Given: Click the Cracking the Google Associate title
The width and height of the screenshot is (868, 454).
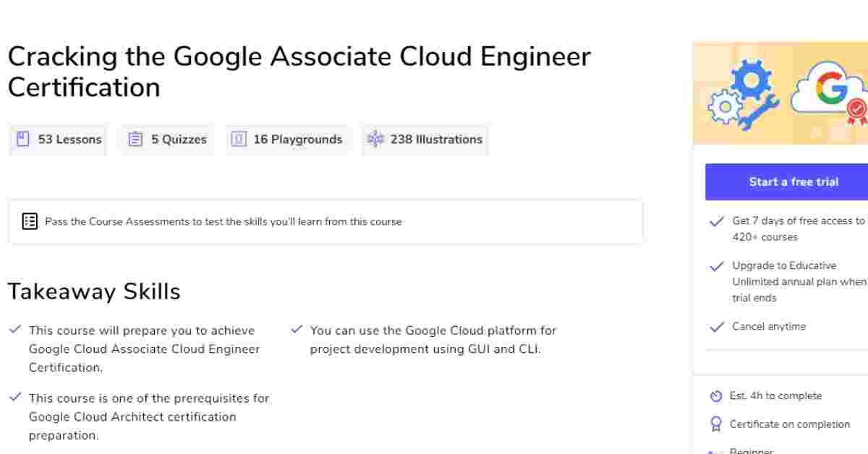Looking at the screenshot, I should (x=299, y=72).
